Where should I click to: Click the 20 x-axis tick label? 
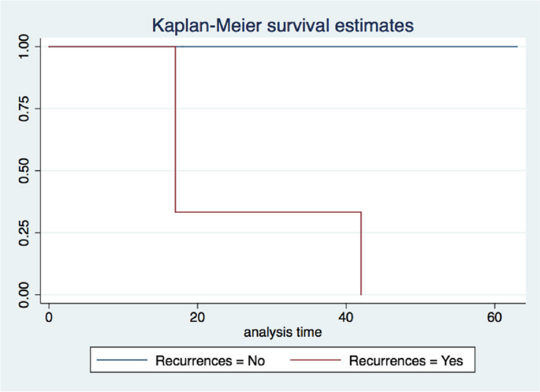point(197,315)
